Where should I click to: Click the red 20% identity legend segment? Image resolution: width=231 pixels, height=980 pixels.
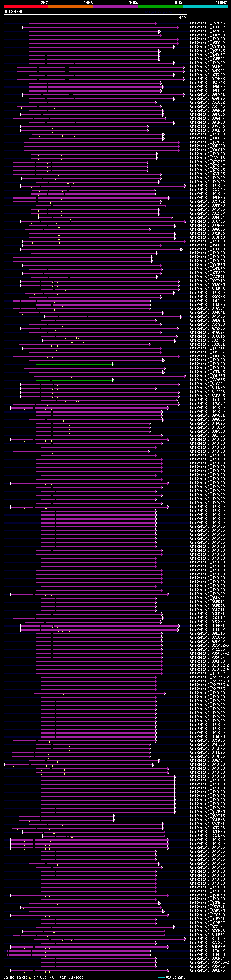[26, 6]
